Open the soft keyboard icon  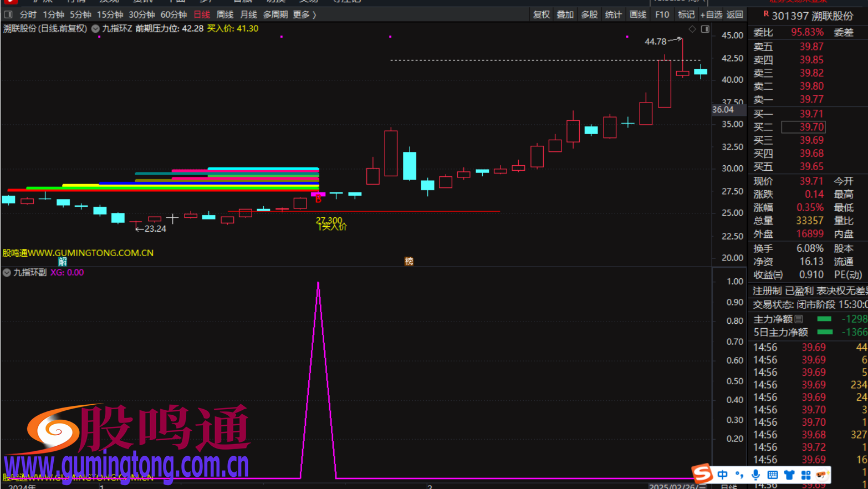pos(772,475)
